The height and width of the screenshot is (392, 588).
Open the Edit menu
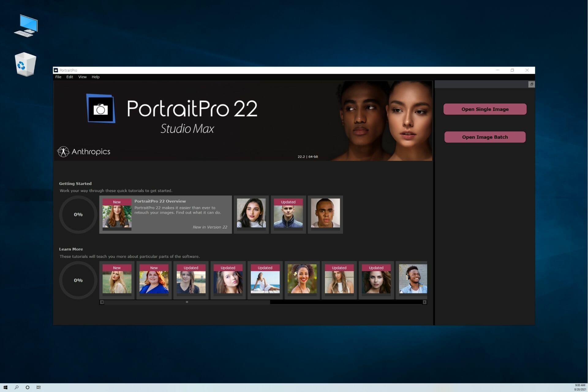70,77
